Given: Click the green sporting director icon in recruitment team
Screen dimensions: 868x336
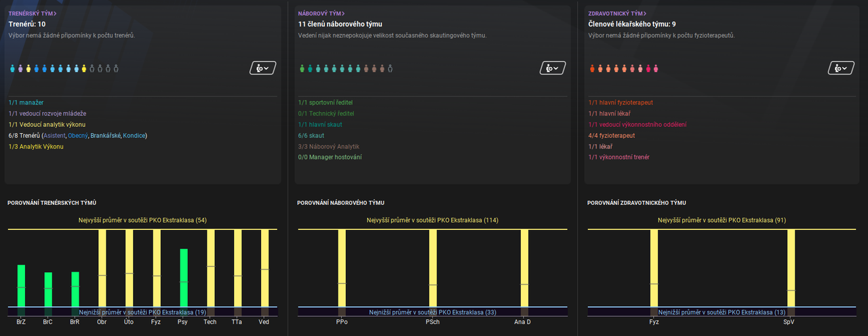Looking at the screenshot, I should pos(302,69).
